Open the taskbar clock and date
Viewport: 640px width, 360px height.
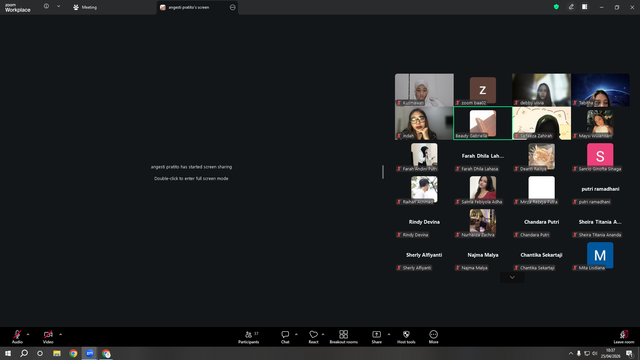tap(611, 353)
